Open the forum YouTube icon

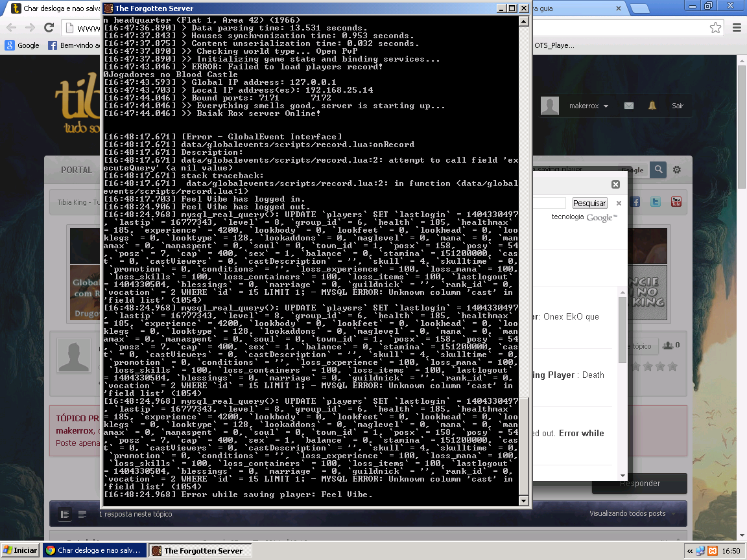click(x=676, y=202)
